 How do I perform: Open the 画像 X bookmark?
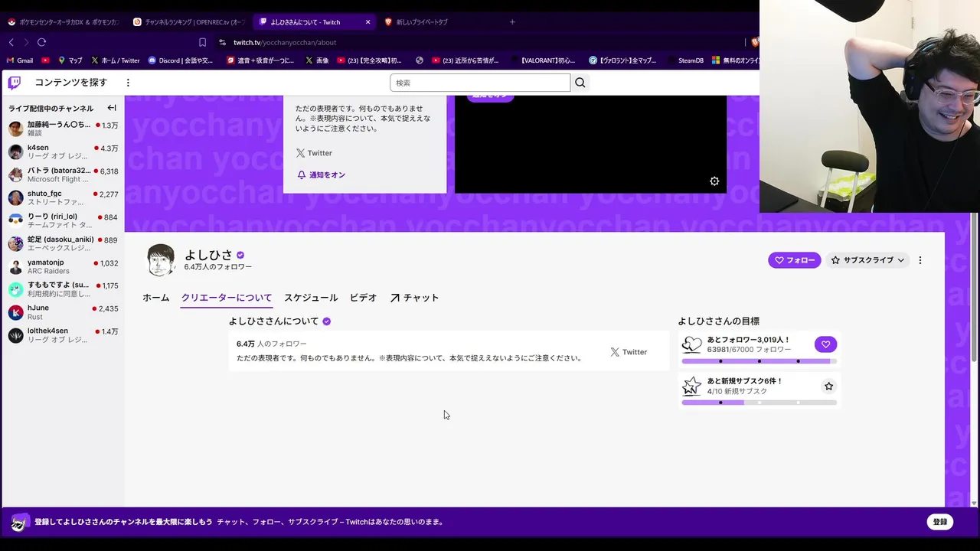(317, 60)
